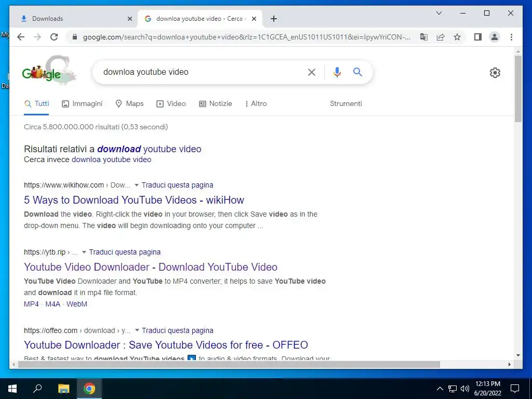
Task: Click the https://www.wikihow.com breadcrumb
Action: pos(64,185)
